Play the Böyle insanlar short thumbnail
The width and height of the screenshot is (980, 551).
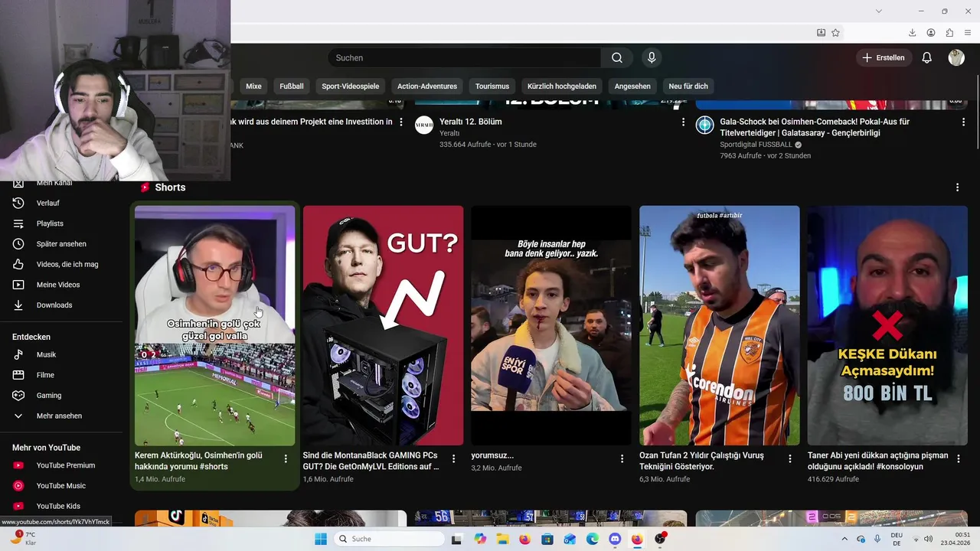click(551, 325)
